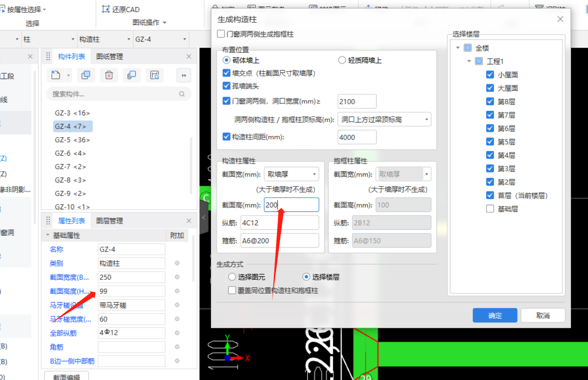Toggle the 孤墙端头 checkbox

226,86
